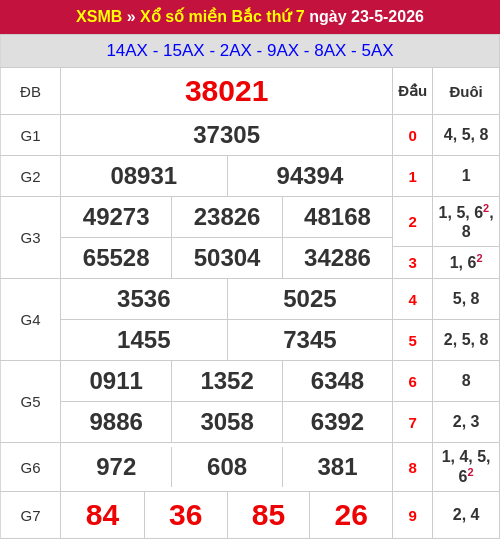
Task: Click the G1 prize number 37305
Action: coord(226,135)
